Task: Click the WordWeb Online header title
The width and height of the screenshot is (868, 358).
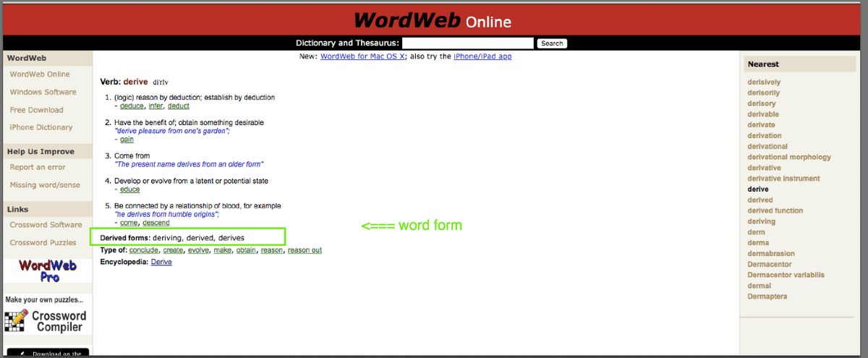Action: coord(432,20)
